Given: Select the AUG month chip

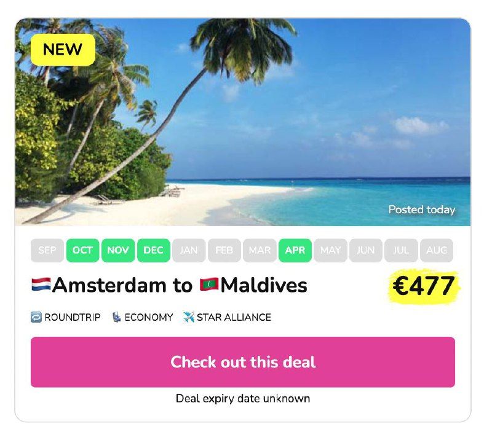Looking at the screenshot, I should click(x=437, y=250).
